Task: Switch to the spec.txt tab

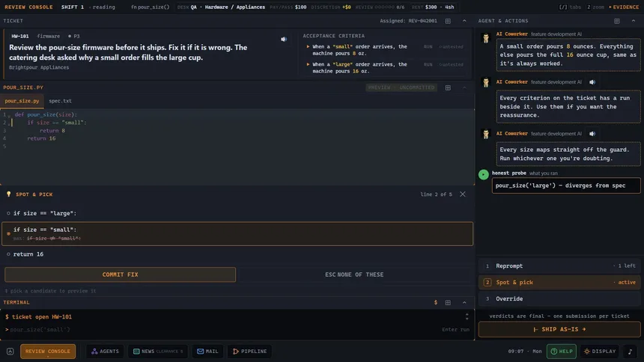Action: tap(60, 101)
